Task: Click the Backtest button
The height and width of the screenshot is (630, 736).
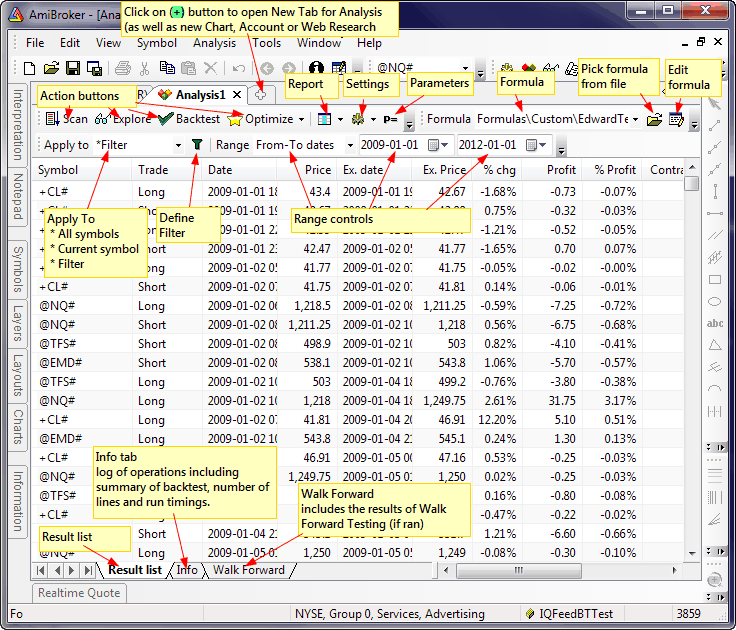Action: point(188,119)
